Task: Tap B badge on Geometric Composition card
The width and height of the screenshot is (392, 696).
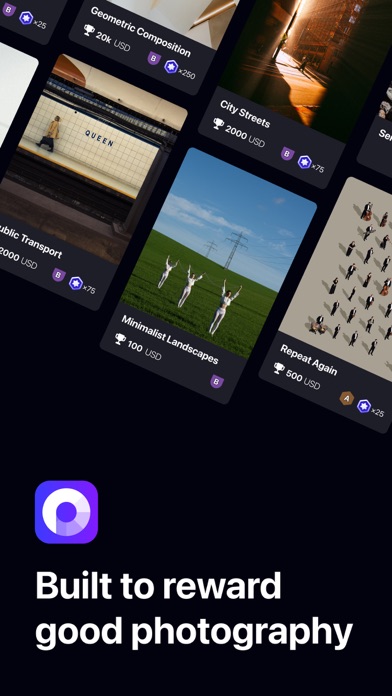Action: pyautogui.click(x=154, y=58)
